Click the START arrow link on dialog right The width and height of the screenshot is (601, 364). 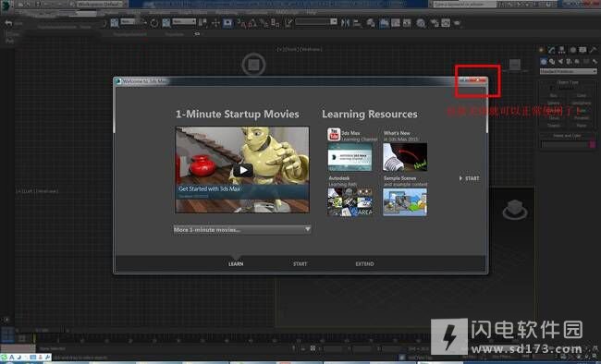469,178
